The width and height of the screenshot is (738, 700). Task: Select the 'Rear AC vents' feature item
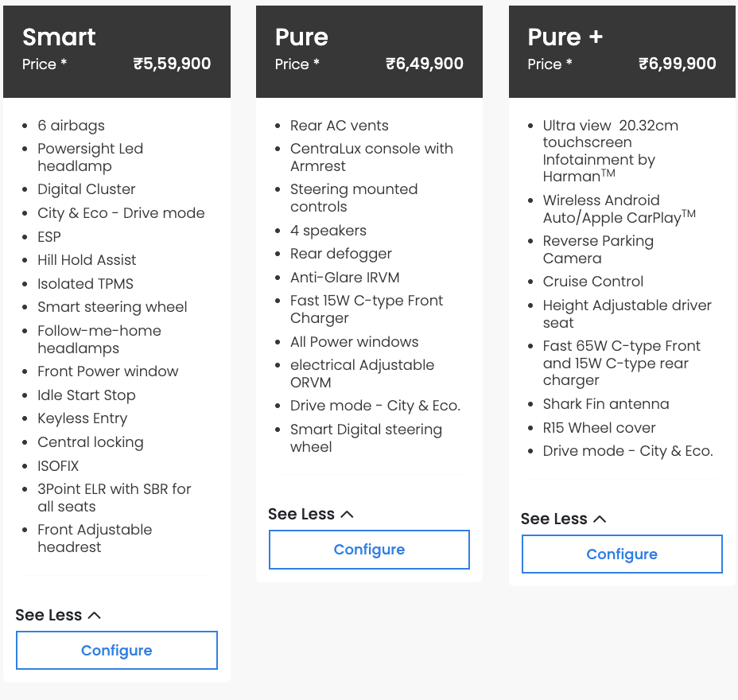pos(340,126)
